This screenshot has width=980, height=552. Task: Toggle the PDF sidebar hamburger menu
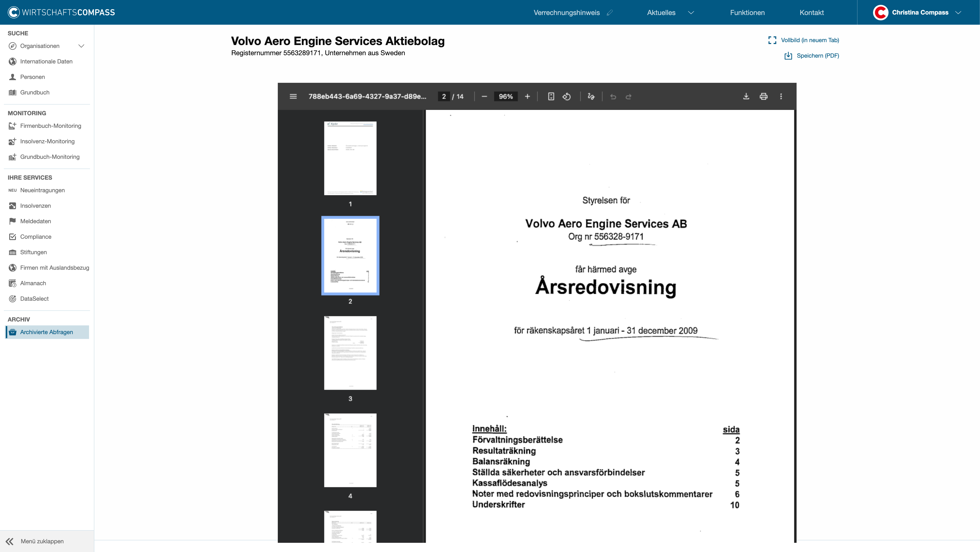coord(293,96)
